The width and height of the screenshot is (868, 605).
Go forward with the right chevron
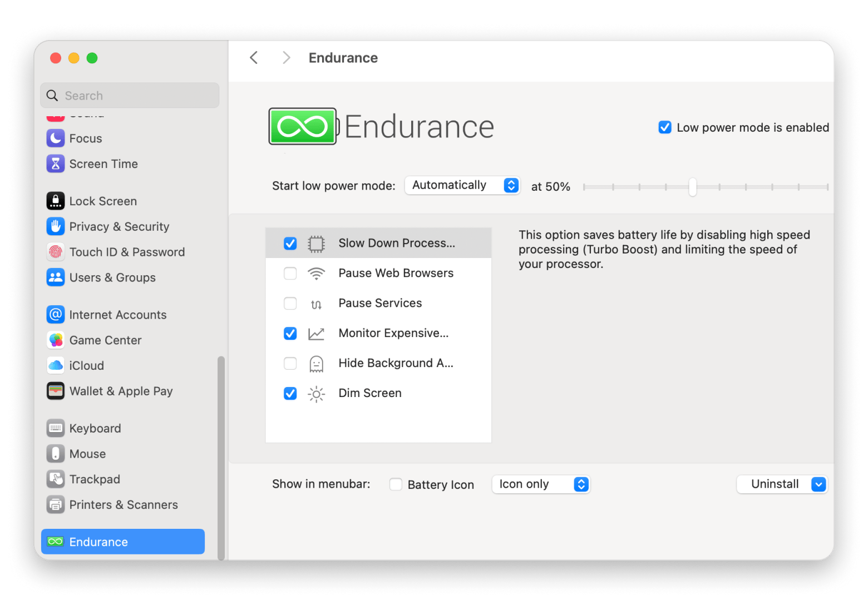click(x=286, y=58)
